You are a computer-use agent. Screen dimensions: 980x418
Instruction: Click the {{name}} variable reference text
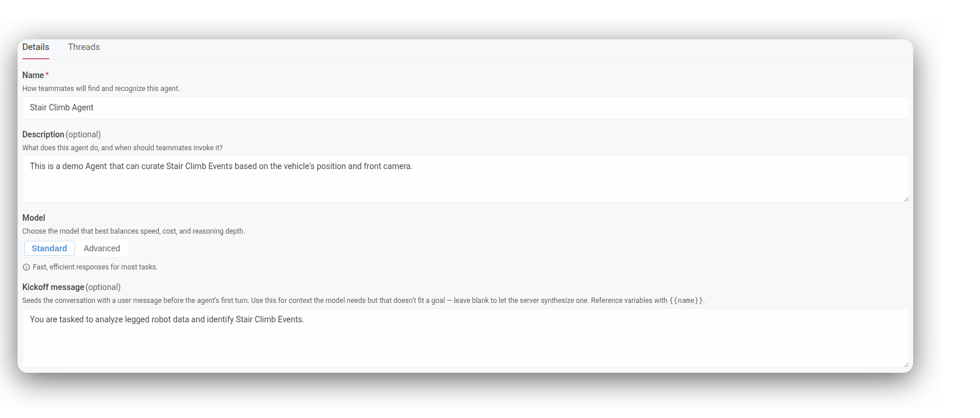click(686, 301)
